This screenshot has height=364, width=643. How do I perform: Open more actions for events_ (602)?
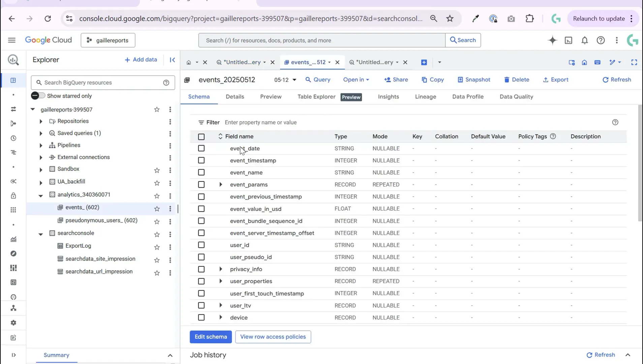(170, 209)
